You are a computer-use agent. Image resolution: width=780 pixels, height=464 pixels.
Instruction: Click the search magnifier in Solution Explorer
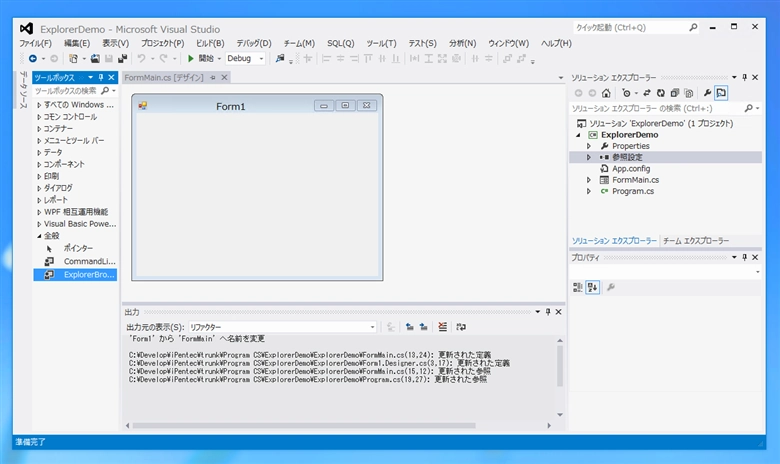pos(749,108)
